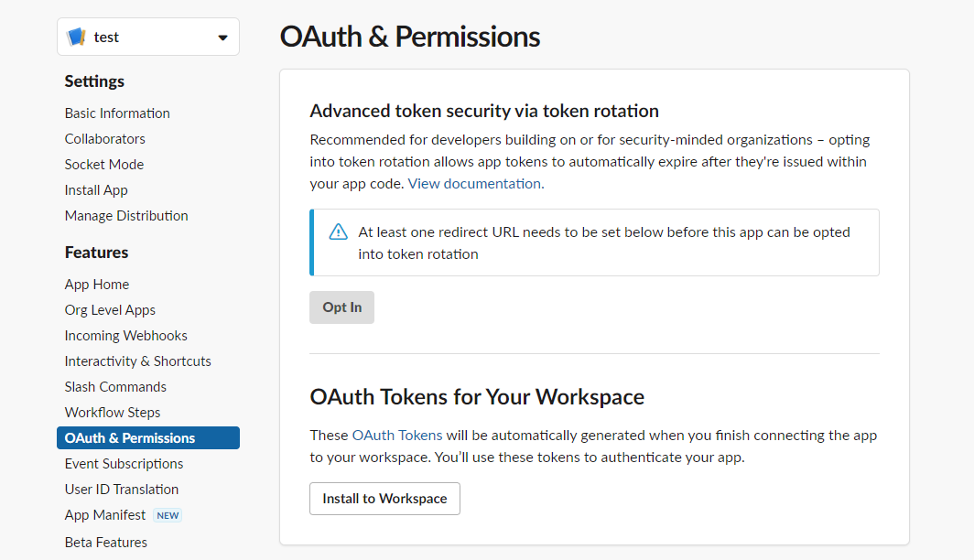Open Incoming Webhooks settings

125,336
